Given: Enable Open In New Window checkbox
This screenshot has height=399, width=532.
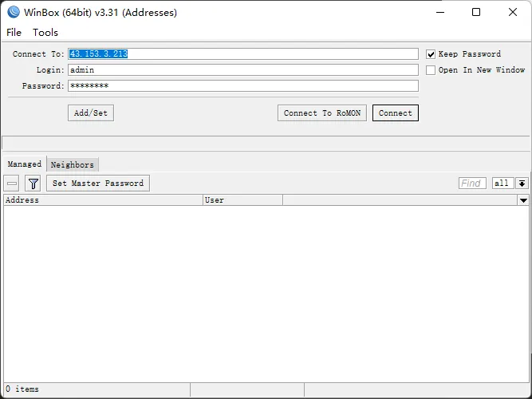Looking at the screenshot, I should point(431,70).
